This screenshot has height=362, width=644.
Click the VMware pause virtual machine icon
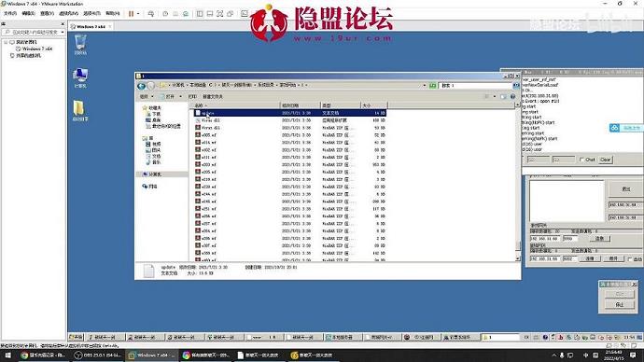click(x=131, y=14)
